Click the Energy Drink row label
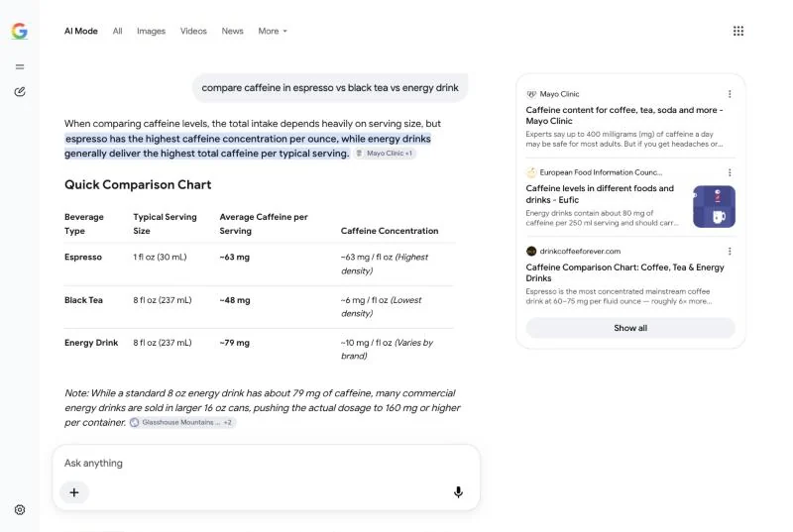The image size is (793, 532). click(x=91, y=343)
